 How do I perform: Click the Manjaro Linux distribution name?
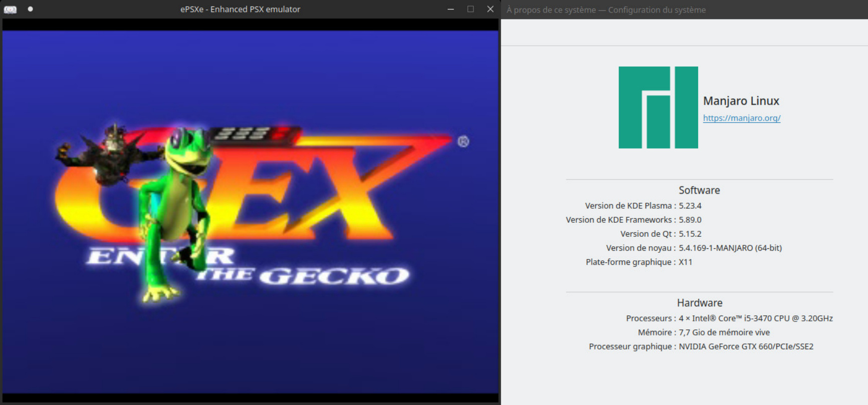(741, 101)
